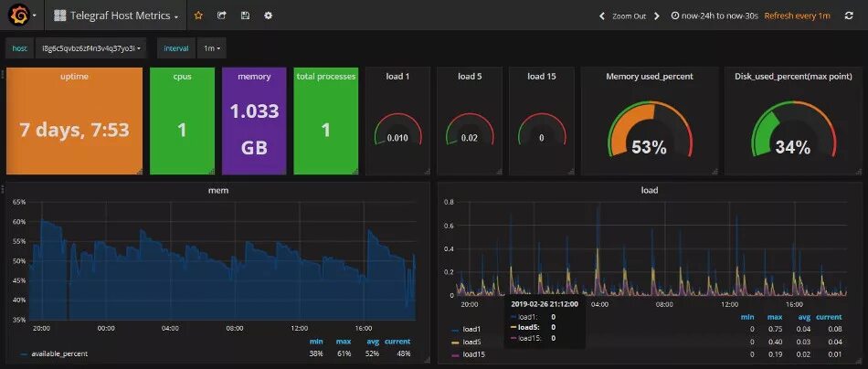The width and height of the screenshot is (868, 369).
Task: Click the tooltip timestamp 2019-02-26 21:12:00
Action: tap(545, 304)
